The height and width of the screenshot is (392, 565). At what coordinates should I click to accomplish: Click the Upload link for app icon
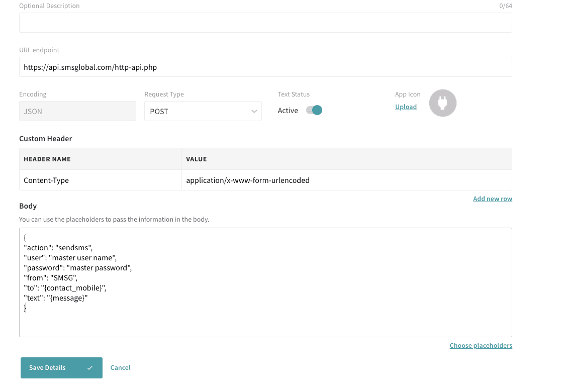406,107
